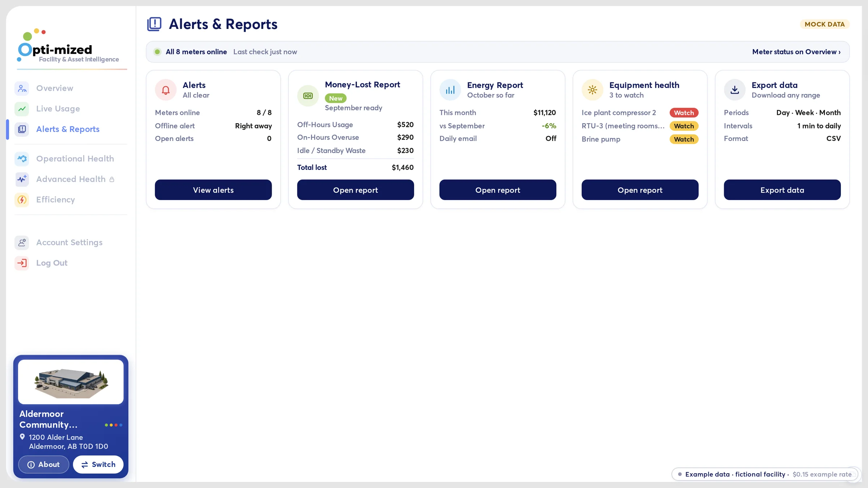Screen dimensions: 868x488
Task: Click the On-Hours Overuse row label
Action: point(328,137)
